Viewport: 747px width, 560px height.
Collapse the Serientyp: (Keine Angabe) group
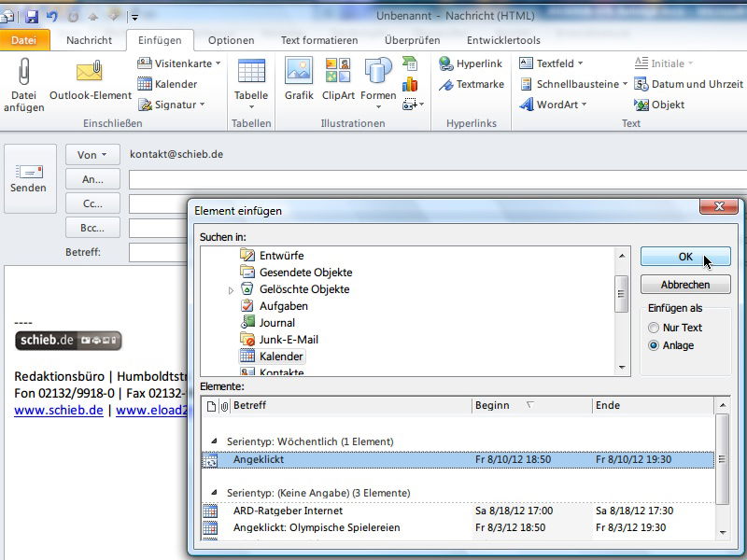tap(214, 493)
